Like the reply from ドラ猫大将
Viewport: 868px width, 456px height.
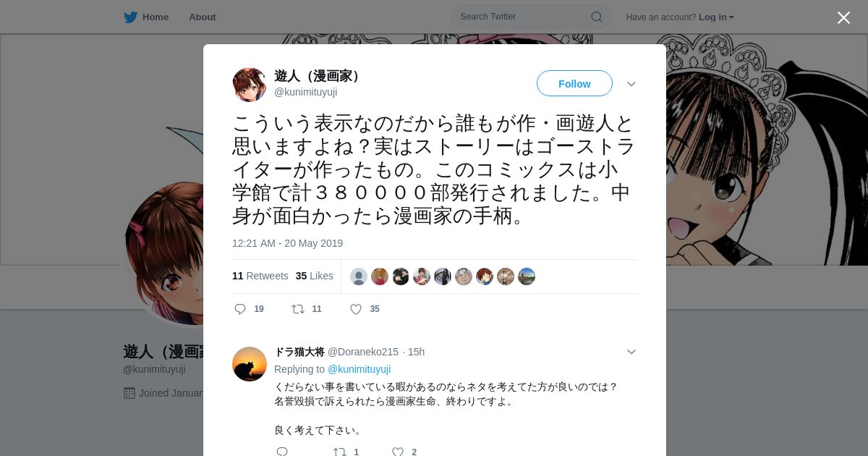click(398, 452)
